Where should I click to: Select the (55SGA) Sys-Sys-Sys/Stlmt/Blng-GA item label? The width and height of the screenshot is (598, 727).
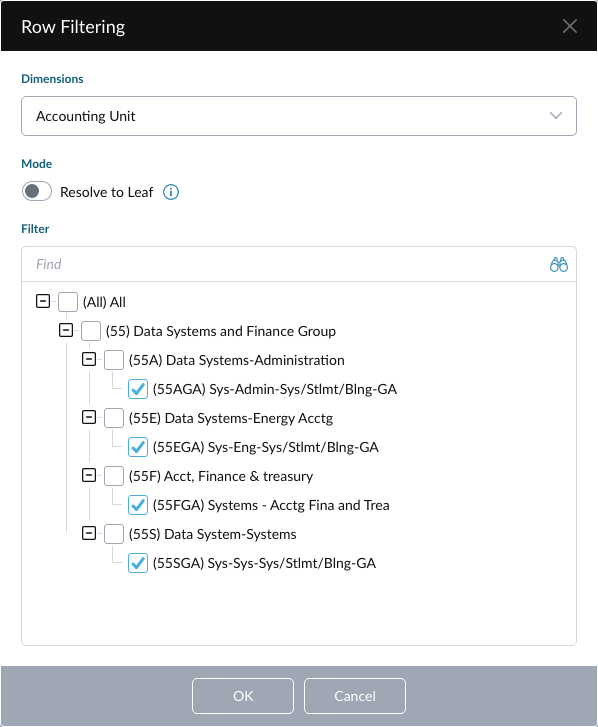point(264,563)
